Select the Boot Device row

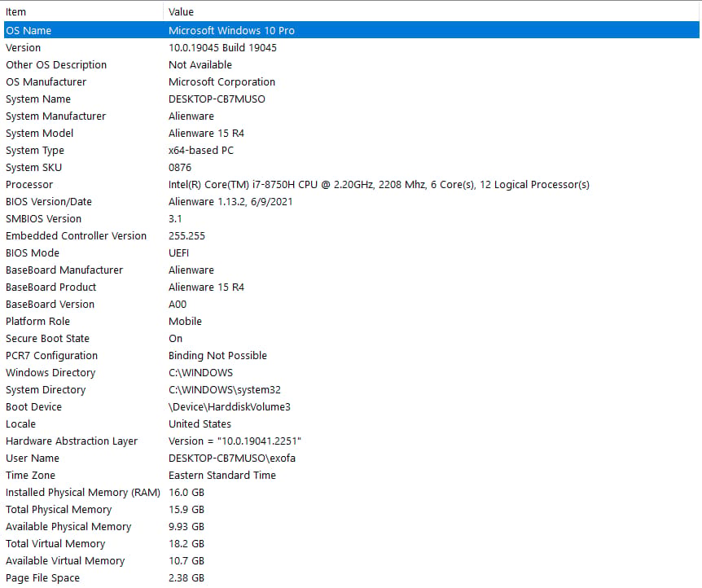[x=352, y=407]
